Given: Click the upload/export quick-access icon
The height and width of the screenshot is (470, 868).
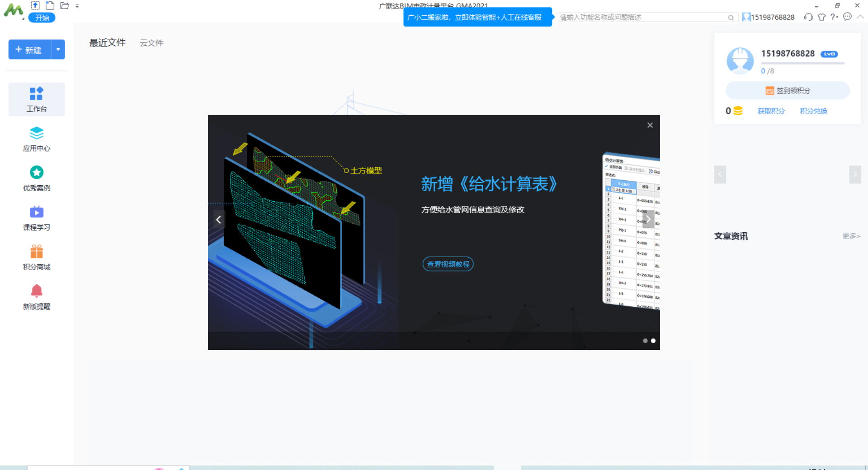Looking at the screenshot, I should pos(35,5).
